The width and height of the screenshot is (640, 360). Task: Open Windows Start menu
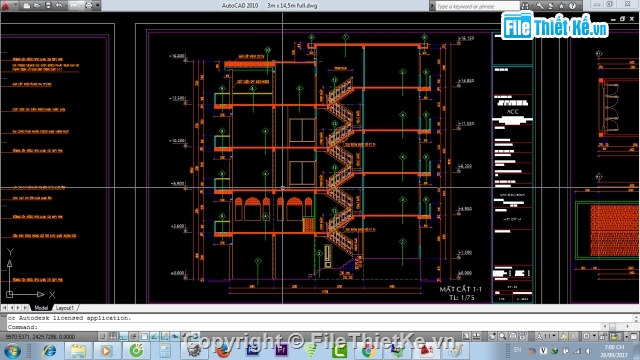(12, 351)
